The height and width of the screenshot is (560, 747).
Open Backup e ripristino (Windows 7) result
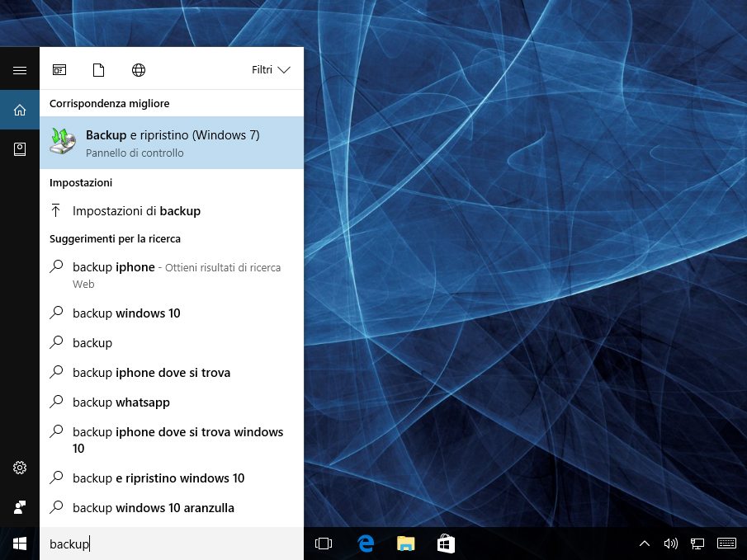(x=172, y=143)
